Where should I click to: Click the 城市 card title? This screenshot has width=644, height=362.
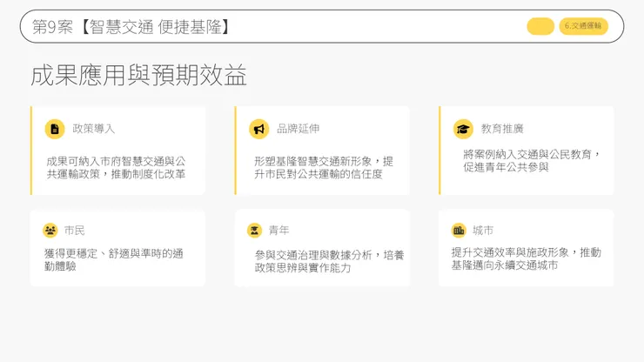click(x=483, y=230)
